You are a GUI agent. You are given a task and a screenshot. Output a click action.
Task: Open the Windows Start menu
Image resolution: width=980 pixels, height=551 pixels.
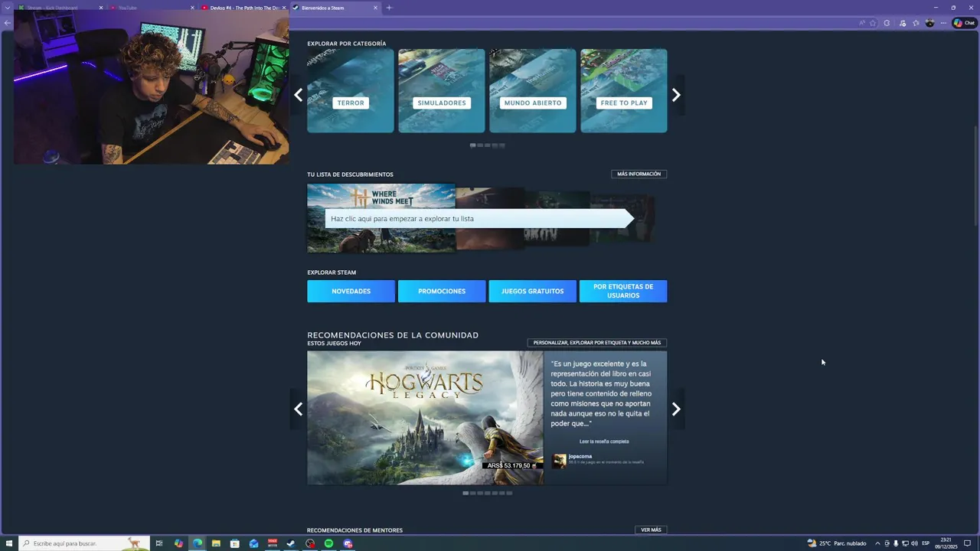click(9, 543)
